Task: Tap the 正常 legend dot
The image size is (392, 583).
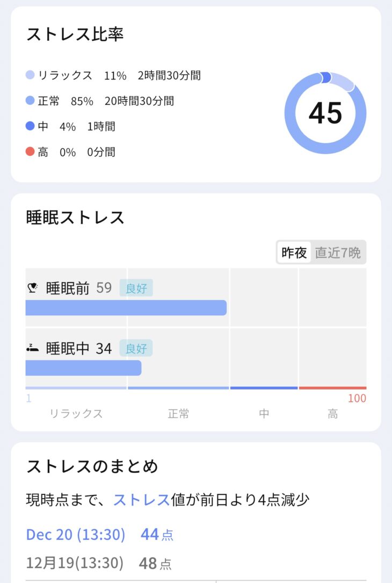Action: point(30,100)
